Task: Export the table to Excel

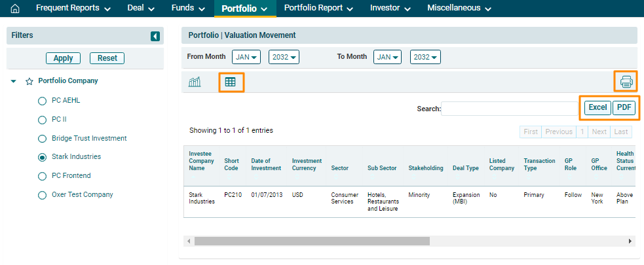Action: [597, 108]
